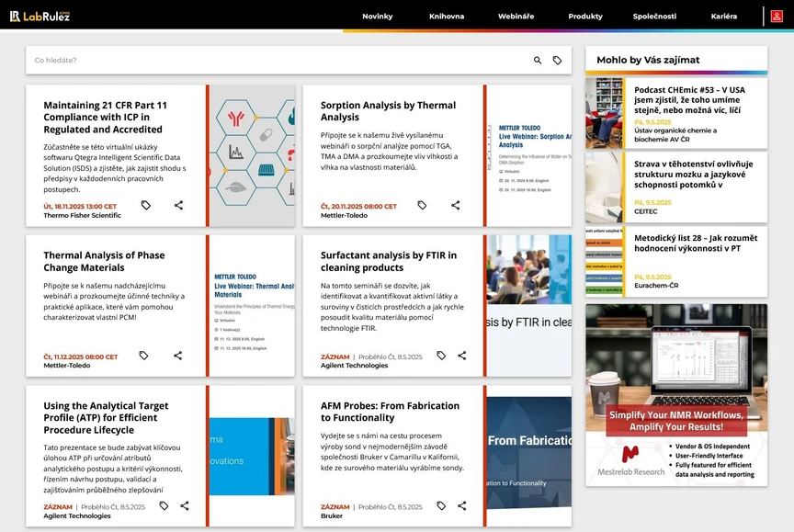Click the search magnifier icon
Screen dimensions: 794x532
click(x=538, y=61)
